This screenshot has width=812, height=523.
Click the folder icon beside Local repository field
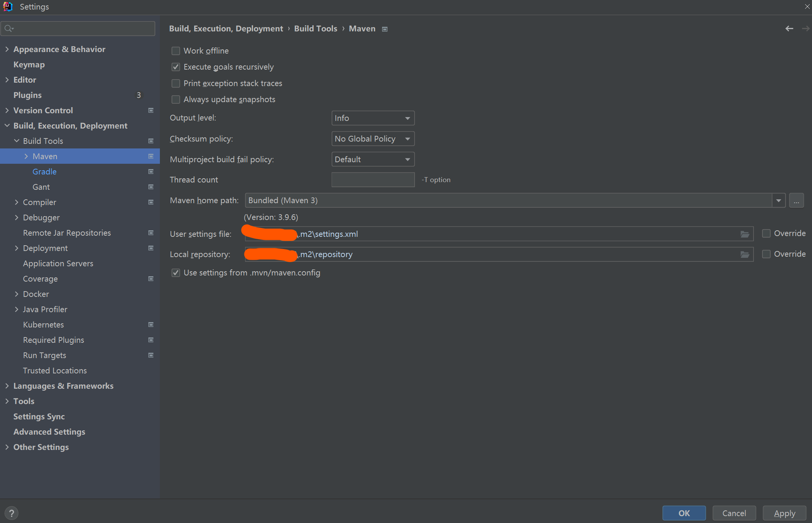point(745,254)
